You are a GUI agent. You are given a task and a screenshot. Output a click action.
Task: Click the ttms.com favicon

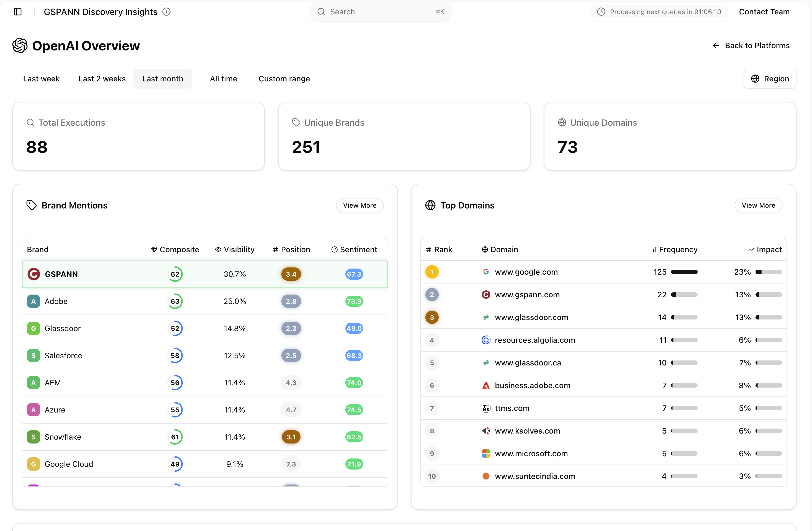pyautogui.click(x=486, y=408)
